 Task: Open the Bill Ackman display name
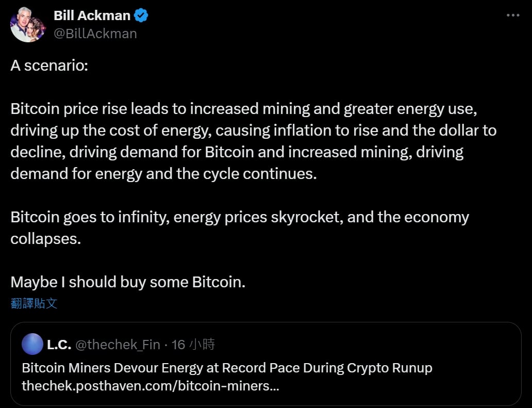coord(92,15)
